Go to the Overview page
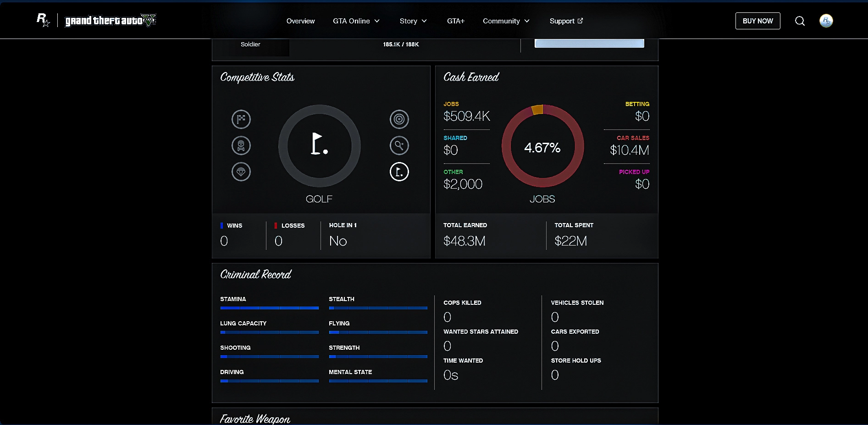868x425 pixels. tap(300, 21)
